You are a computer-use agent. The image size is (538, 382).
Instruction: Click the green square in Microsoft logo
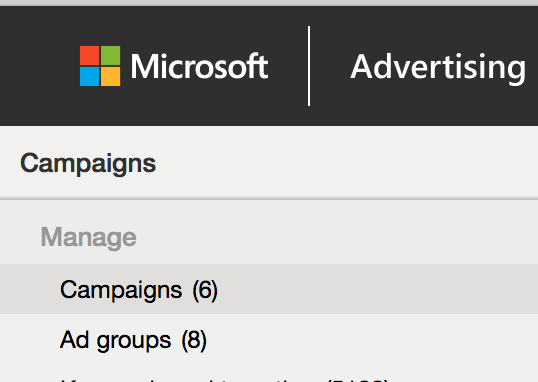click(110, 56)
